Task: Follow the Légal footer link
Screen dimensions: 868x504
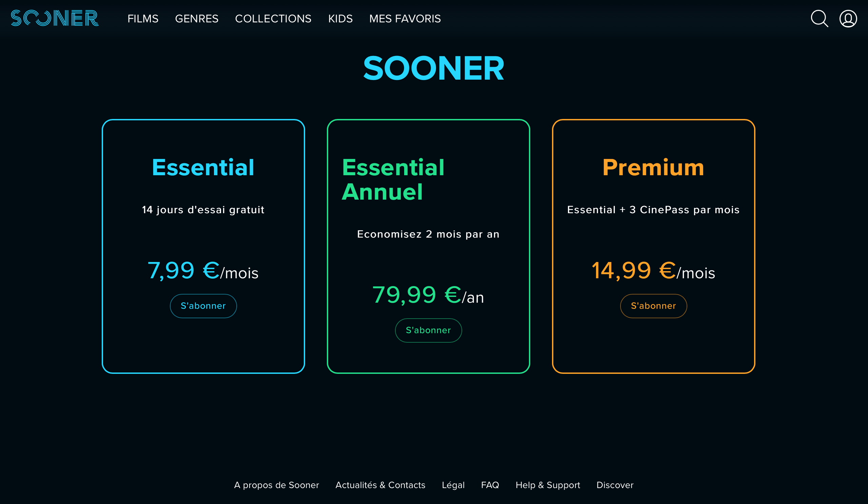Action: (x=453, y=485)
